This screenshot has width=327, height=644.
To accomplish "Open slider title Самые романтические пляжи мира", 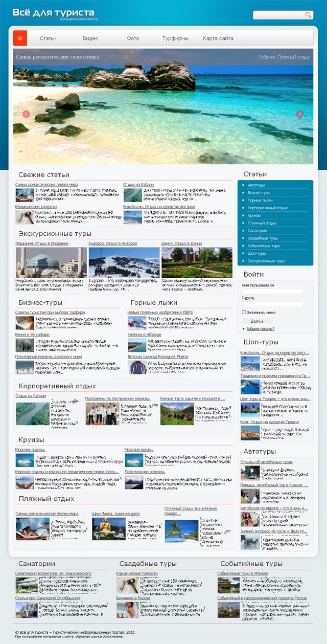I will tap(57, 57).
